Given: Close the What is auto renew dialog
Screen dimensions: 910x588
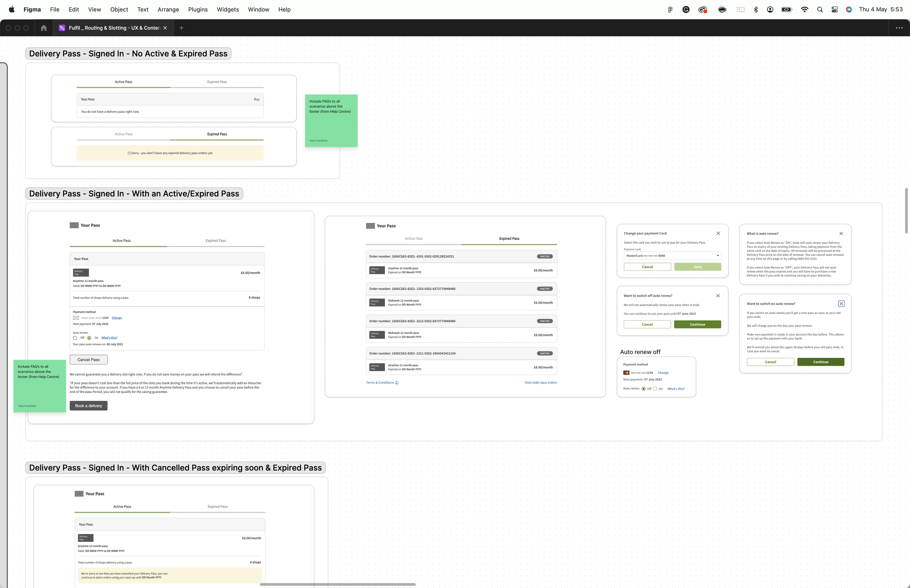Looking at the screenshot, I should [841, 233].
